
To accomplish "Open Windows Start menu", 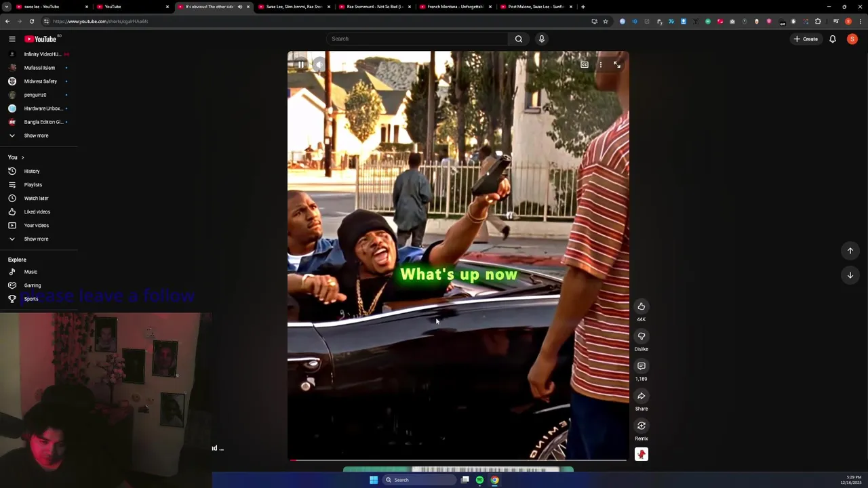I will [x=374, y=480].
